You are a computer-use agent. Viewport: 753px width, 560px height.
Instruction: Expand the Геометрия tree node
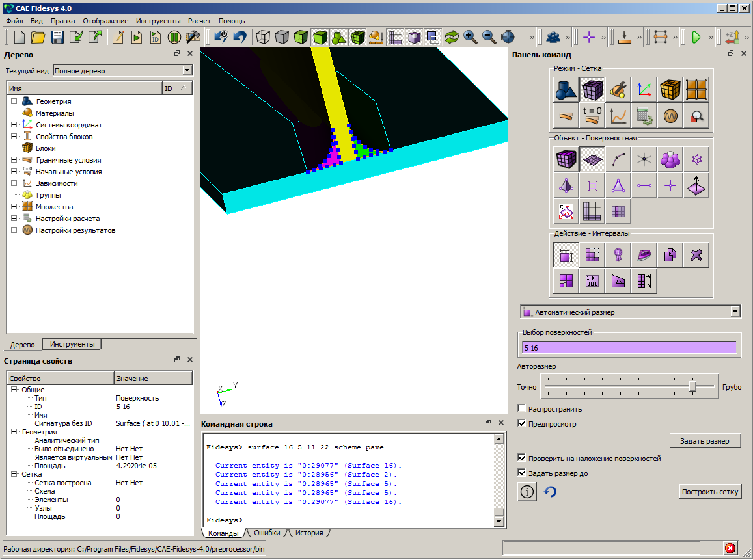pyautogui.click(x=14, y=101)
